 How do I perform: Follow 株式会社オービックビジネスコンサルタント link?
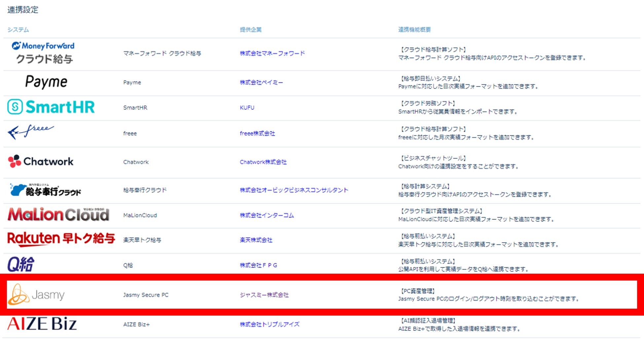point(294,190)
